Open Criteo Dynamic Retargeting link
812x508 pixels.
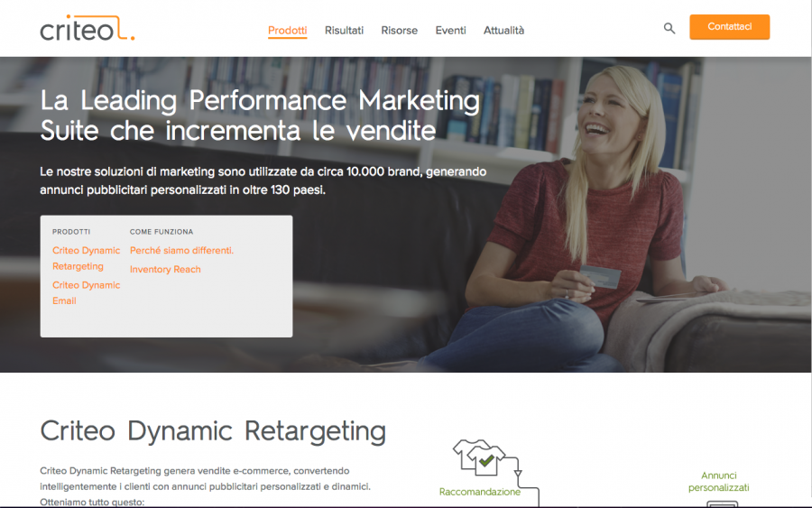[x=86, y=258]
